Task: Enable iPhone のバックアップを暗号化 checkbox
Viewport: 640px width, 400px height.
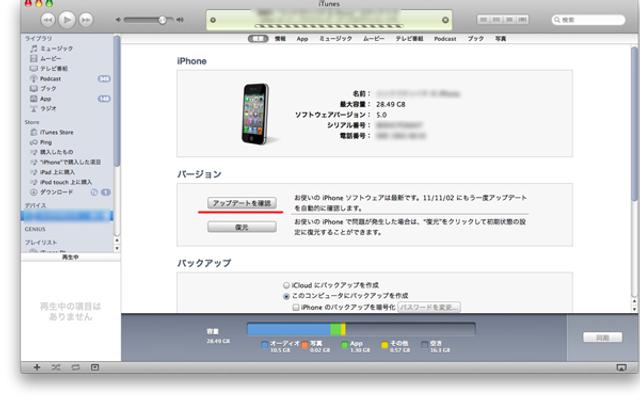Action: click(x=296, y=307)
